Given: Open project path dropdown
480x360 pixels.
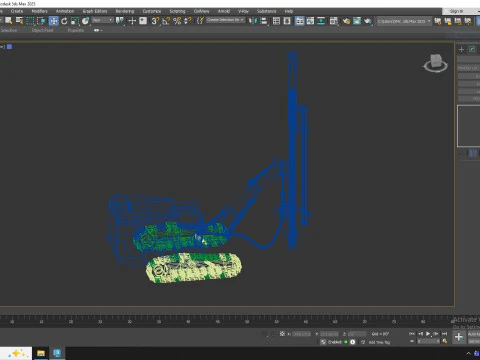Looking at the screenshot, I should click(404, 21).
